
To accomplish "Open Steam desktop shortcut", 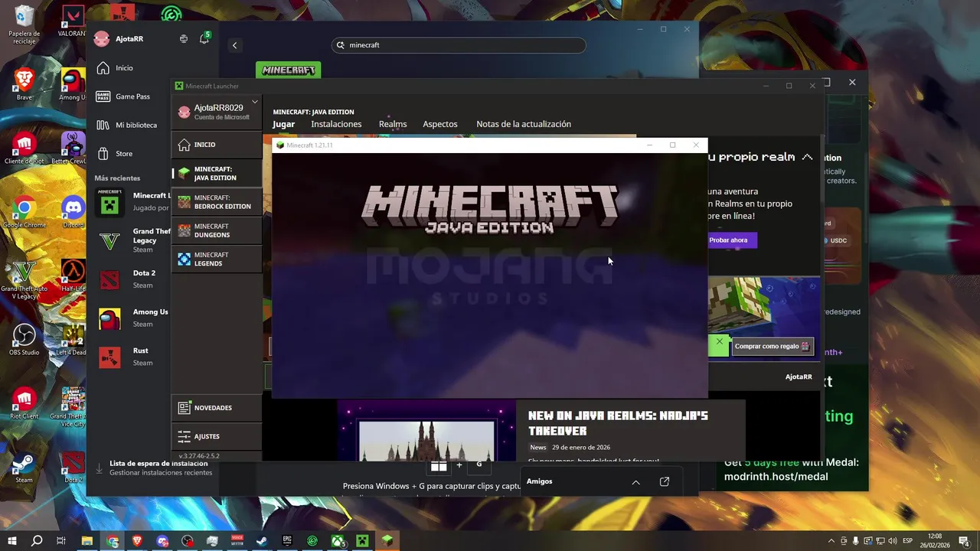I will [x=24, y=468].
